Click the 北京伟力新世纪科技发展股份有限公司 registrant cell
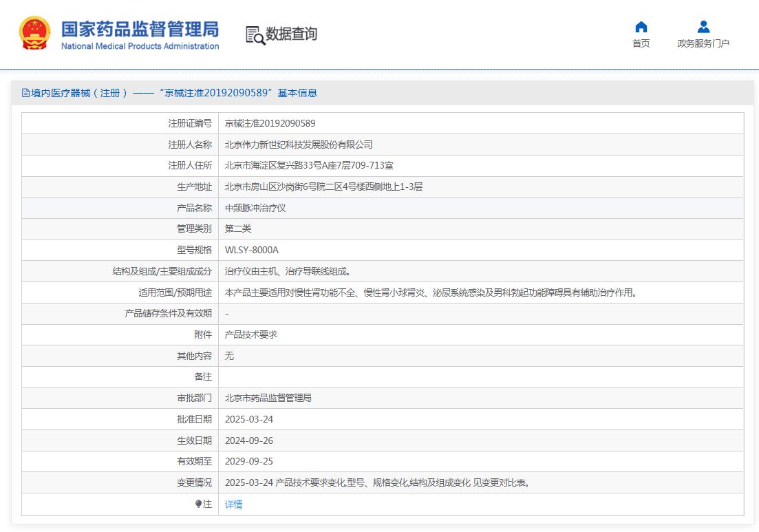Image resolution: width=759 pixels, height=532 pixels. (x=299, y=145)
